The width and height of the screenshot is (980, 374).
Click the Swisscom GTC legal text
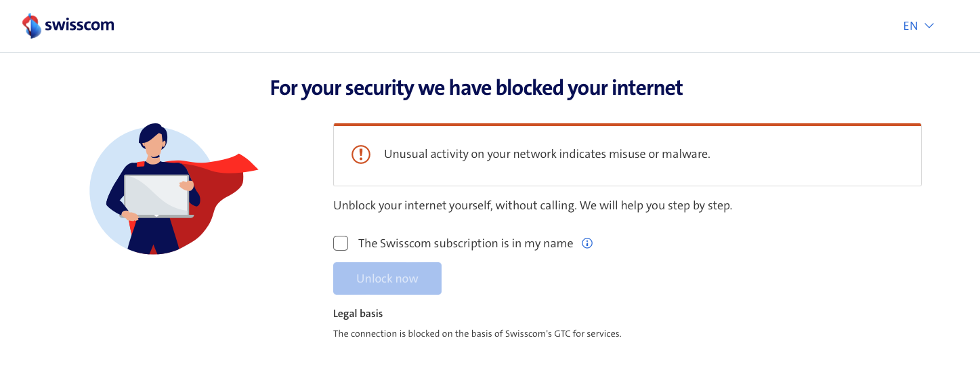(477, 333)
